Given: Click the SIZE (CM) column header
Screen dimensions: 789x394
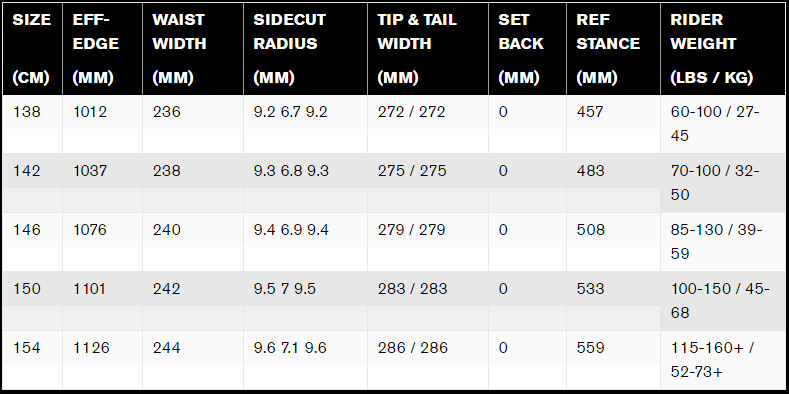Looking at the screenshot, I should point(32,49).
